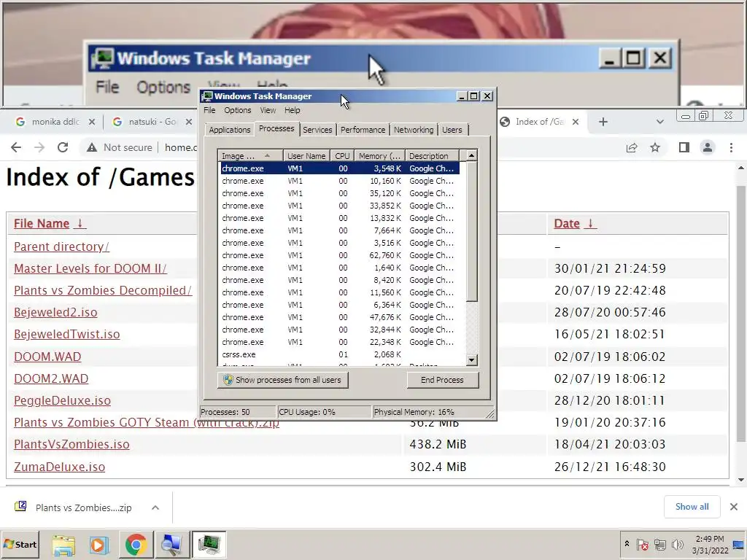Image resolution: width=747 pixels, height=560 pixels.
Task: Download Bejeweled2.iso
Action: coord(55,312)
